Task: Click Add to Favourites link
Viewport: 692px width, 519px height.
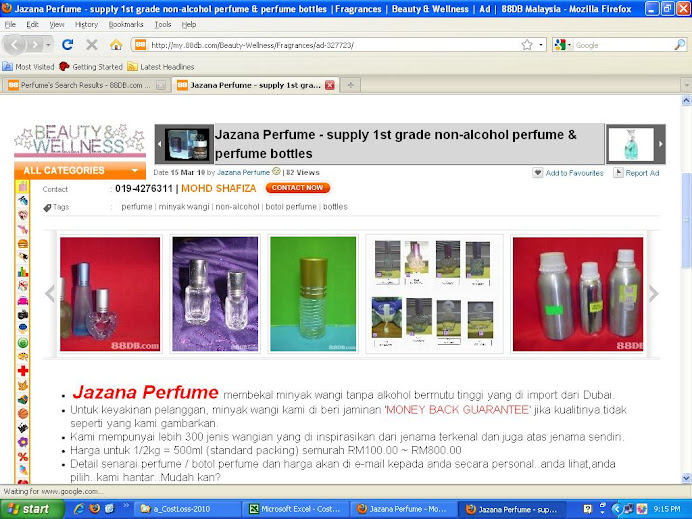Action: pos(568,173)
